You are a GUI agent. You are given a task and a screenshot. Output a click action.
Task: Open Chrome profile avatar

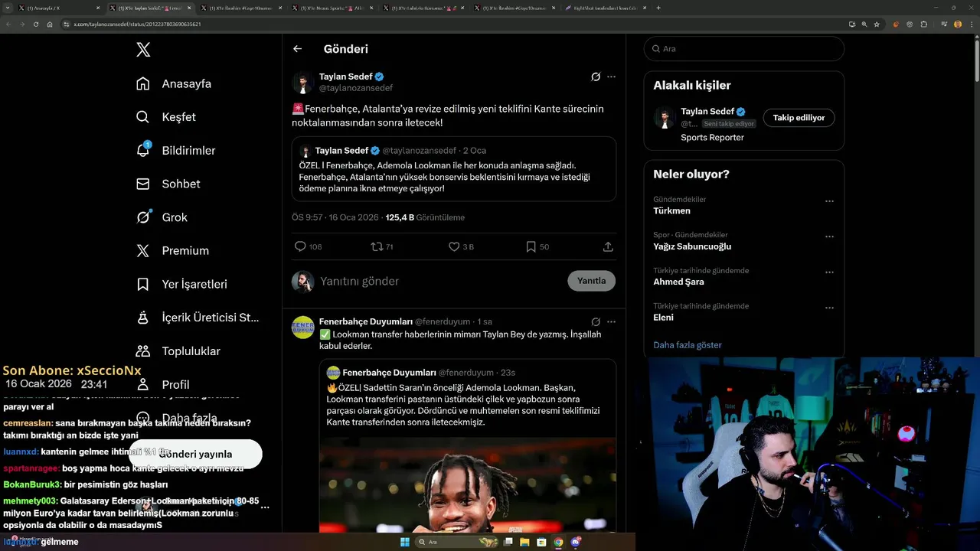click(958, 24)
